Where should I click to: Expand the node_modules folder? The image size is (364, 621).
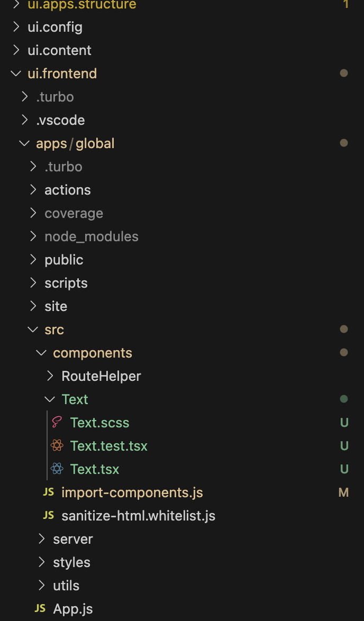coord(33,236)
